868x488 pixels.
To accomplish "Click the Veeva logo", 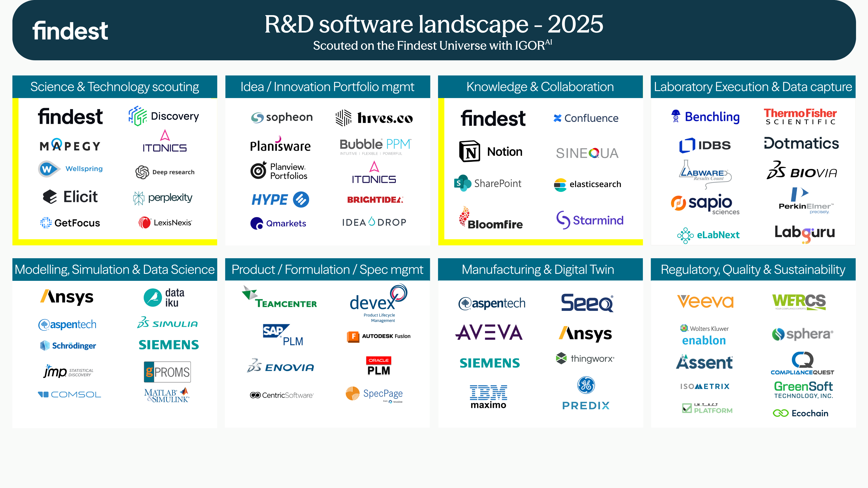I will click(x=705, y=301).
